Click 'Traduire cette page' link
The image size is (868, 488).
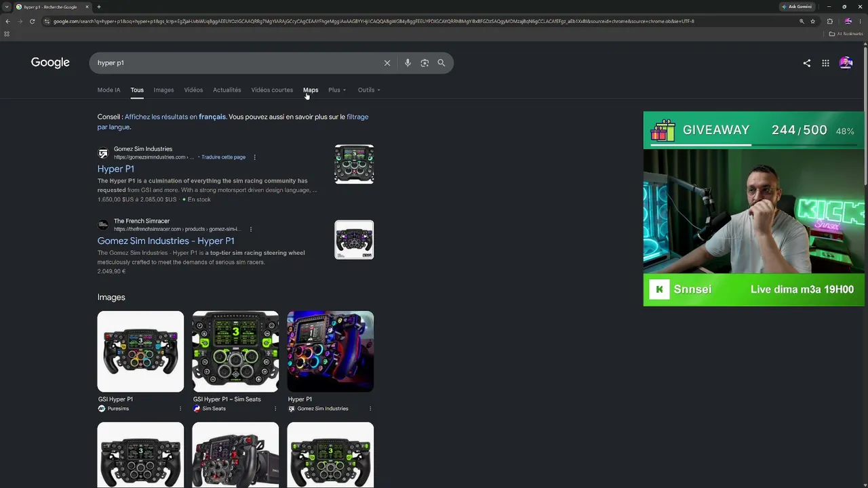click(x=223, y=157)
